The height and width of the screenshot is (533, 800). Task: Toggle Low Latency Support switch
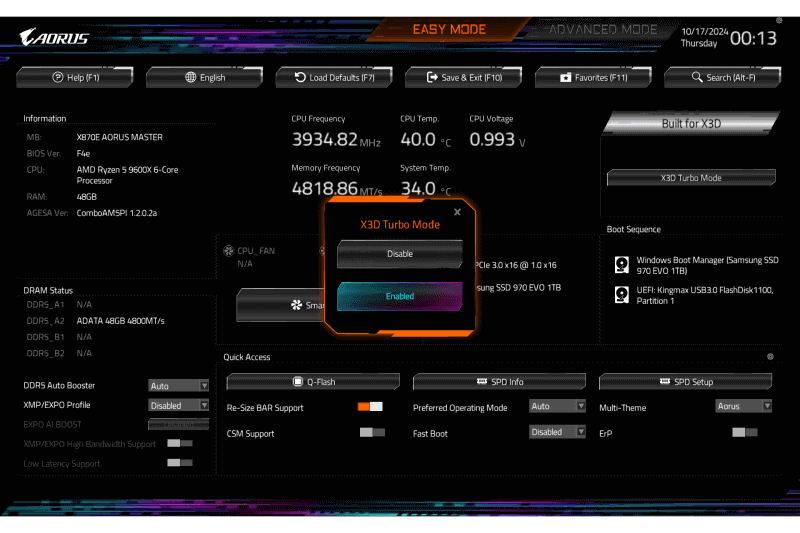[x=180, y=463]
